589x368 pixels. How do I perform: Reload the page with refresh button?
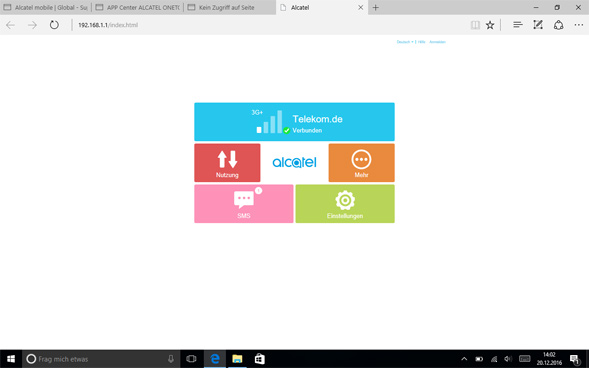pos(54,25)
